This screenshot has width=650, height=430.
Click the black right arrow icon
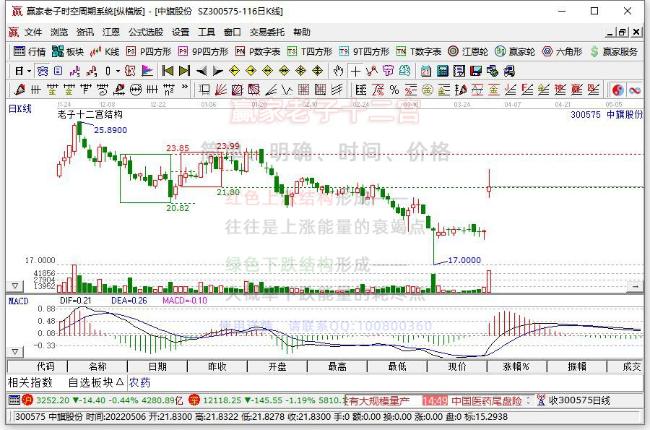coord(218,71)
